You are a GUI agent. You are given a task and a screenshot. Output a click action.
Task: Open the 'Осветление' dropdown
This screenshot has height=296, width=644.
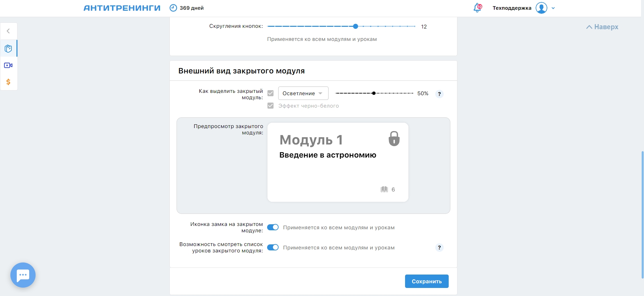[303, 94]
